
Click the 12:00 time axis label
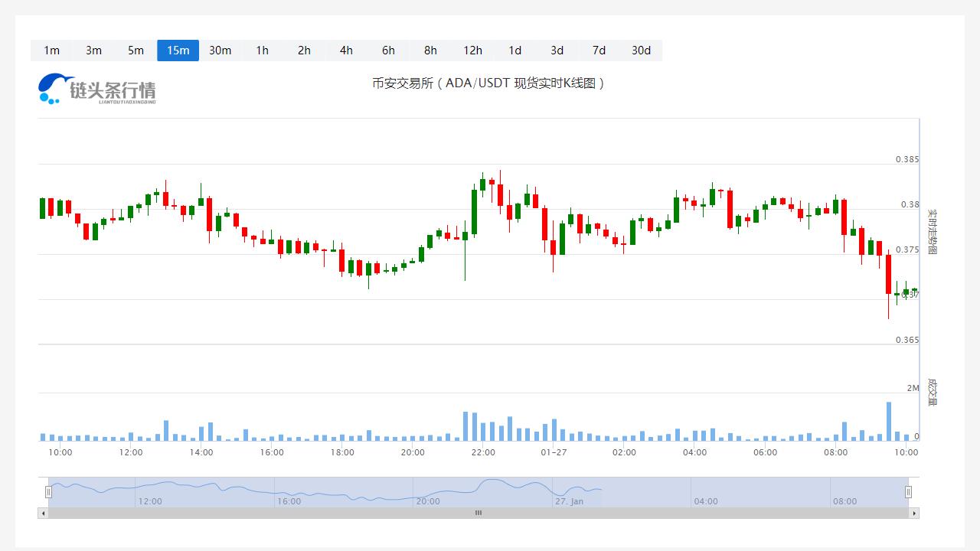pos(131,452)
